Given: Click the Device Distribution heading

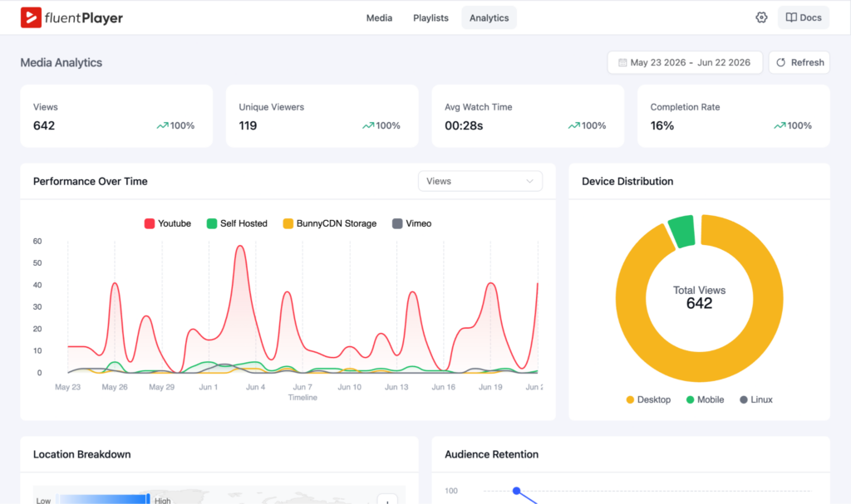Looking at the screenshot, I should click(x=627, y=181).
